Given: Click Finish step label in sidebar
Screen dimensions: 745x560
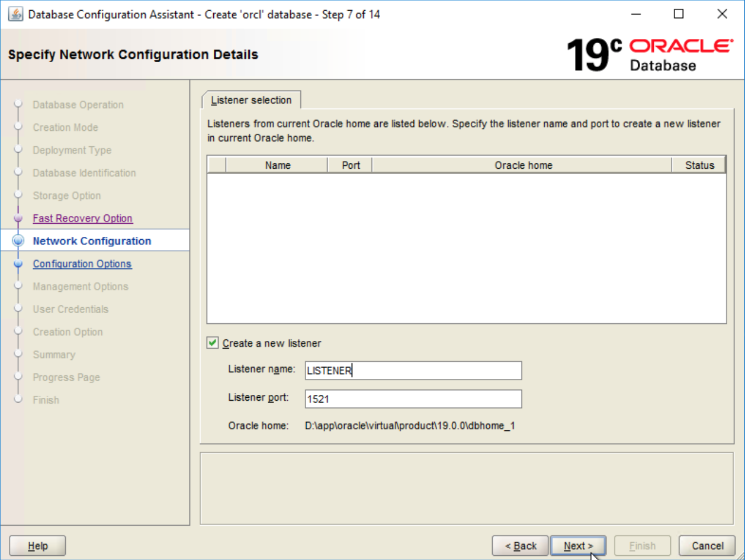Looking at the screenshot, I should tap(46, 400).
